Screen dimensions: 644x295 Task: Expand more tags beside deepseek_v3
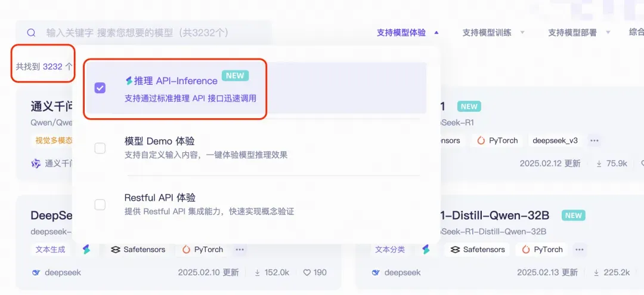(x=594, y=141)
